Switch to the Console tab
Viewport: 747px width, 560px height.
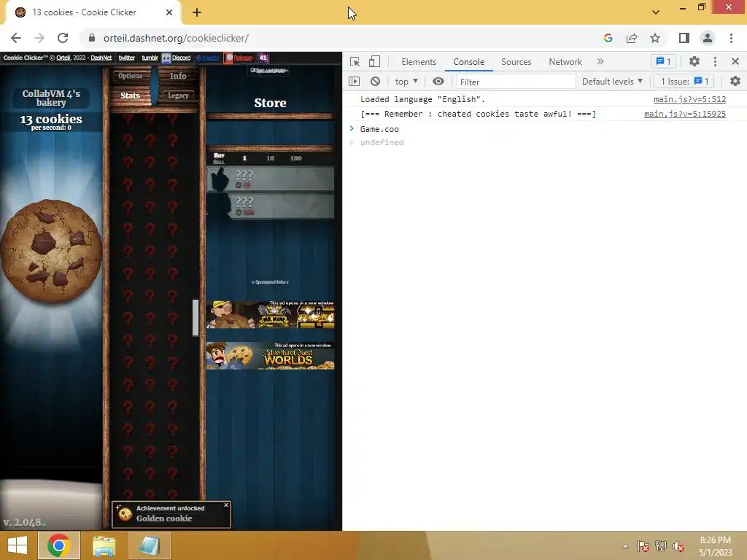[x=469, y=62]
